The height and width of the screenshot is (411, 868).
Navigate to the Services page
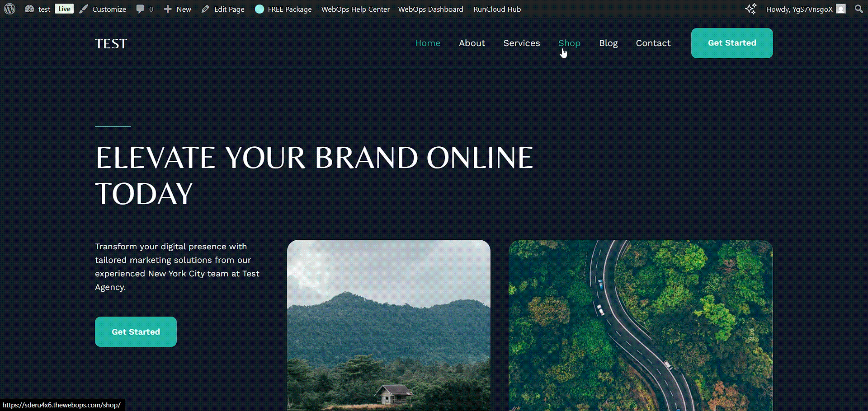pos(522,43)
